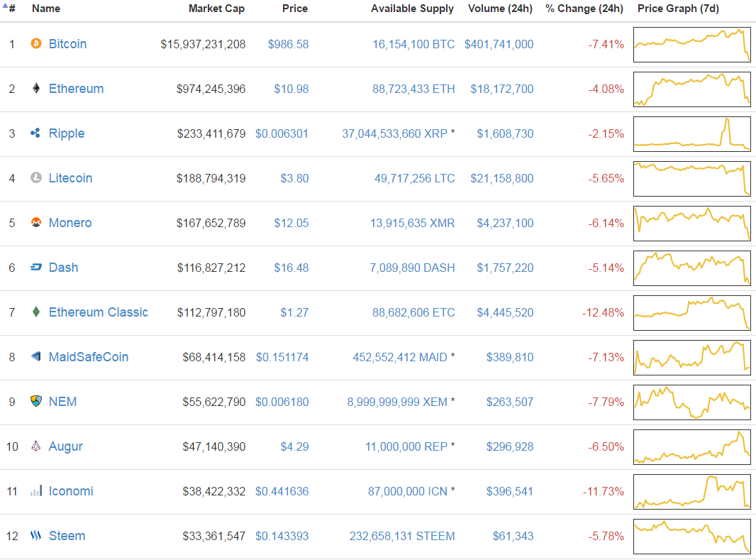756x560 pixels.
Task: Click Iconomi change -11.73%
Action: pyautogui.click(x=603, y=491)
